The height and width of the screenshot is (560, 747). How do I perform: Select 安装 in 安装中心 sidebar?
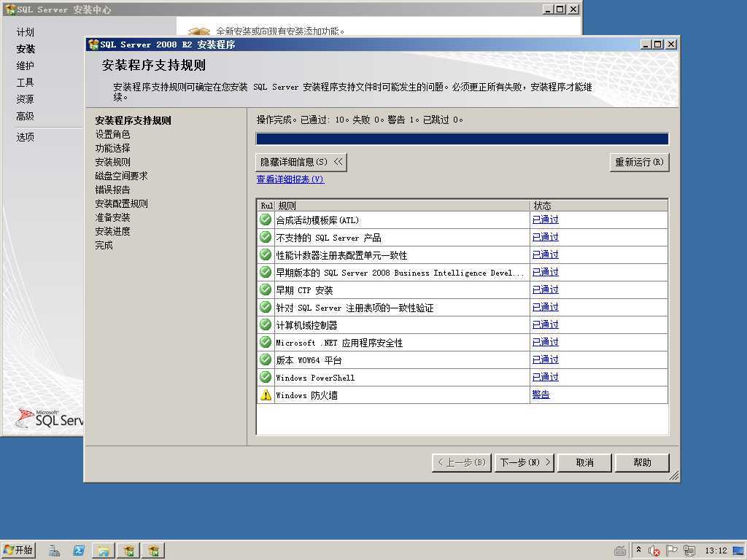(26, 49)
